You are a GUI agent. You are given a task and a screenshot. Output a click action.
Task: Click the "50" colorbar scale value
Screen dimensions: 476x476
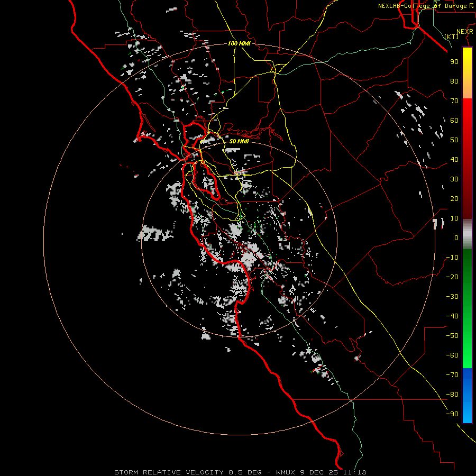454,140
